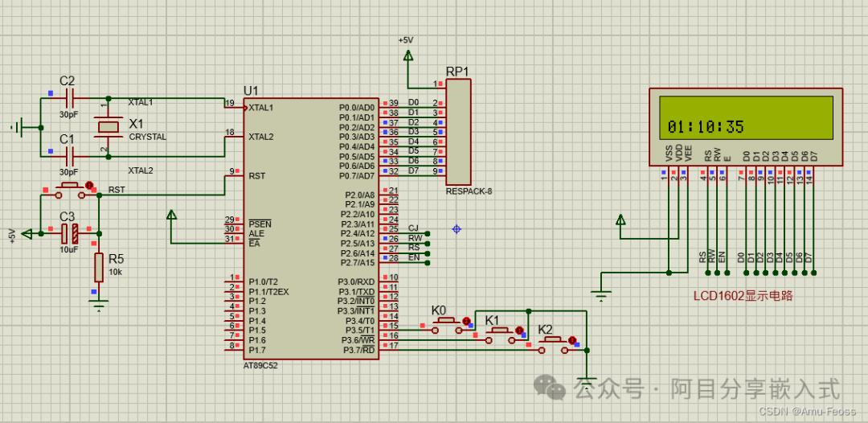Click the 10uF value label

click(x=69, y=250)
